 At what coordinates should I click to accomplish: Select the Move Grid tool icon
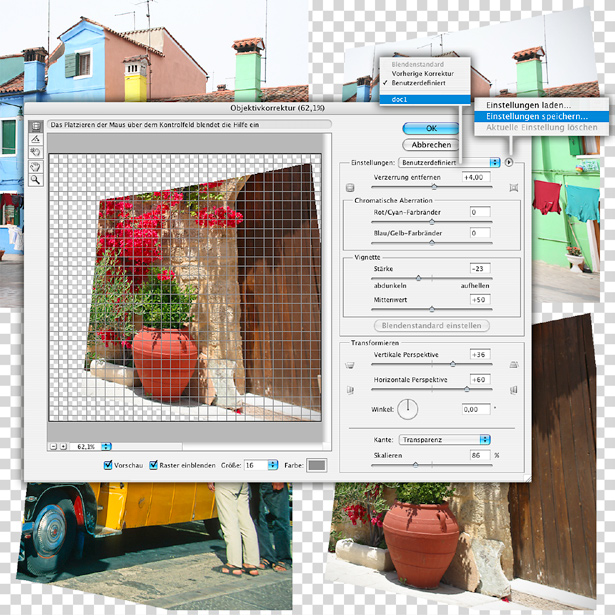click(x=36, y=153)
